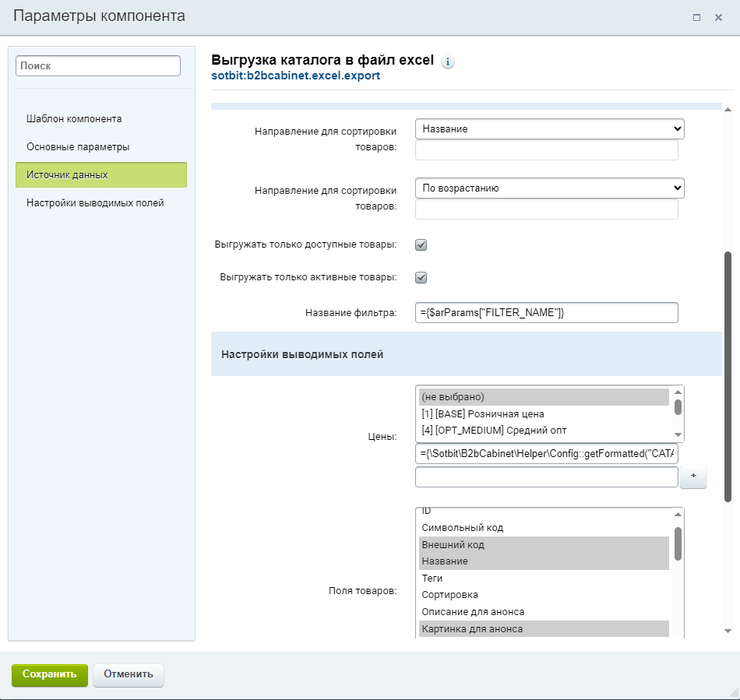Select [4] [OPT_MEDIUM] Средний опт price

pos(544,431)
